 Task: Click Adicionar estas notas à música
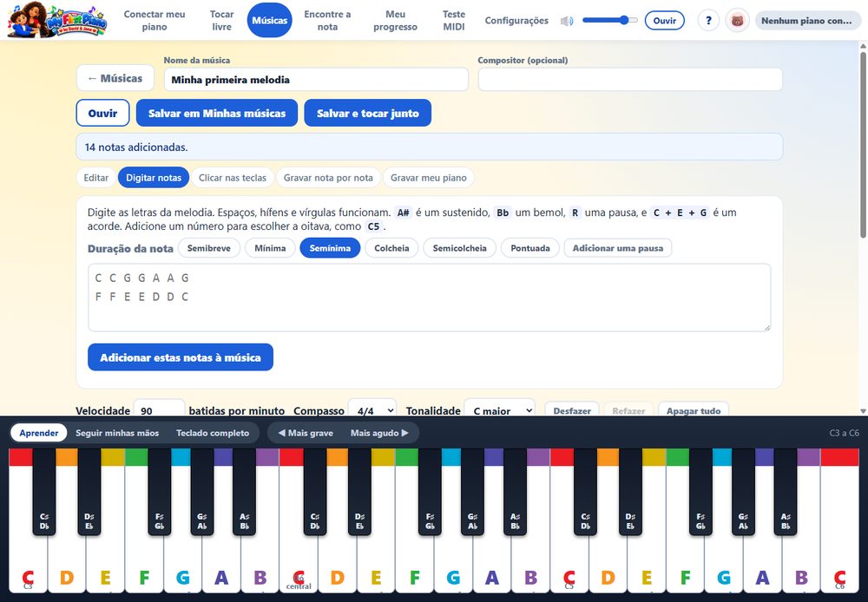(181, 357)
